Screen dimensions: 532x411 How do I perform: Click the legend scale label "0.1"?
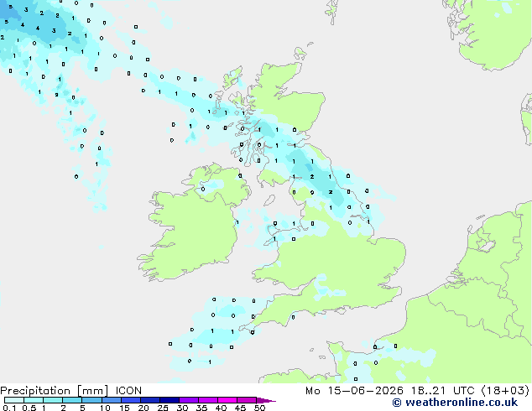pyautogui.click(x=9, y=408)
